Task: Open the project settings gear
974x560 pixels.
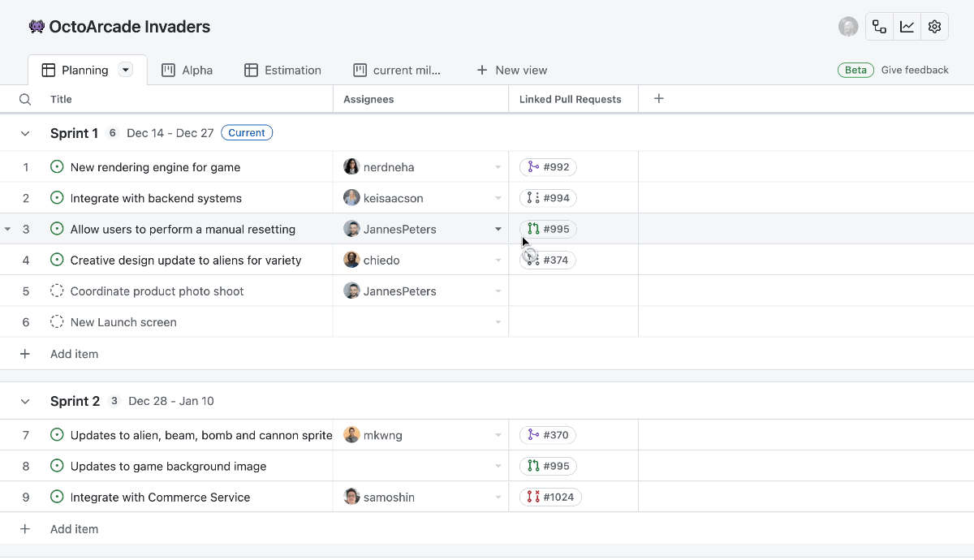Action: coord(934,26)
